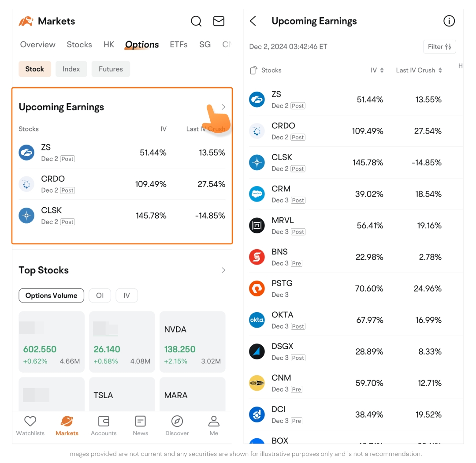This screenshot has width=476, height=463.
Task: Click 109.49% IV for CRDO in right list
Action: pyautogui.click(x=367, y=131)
